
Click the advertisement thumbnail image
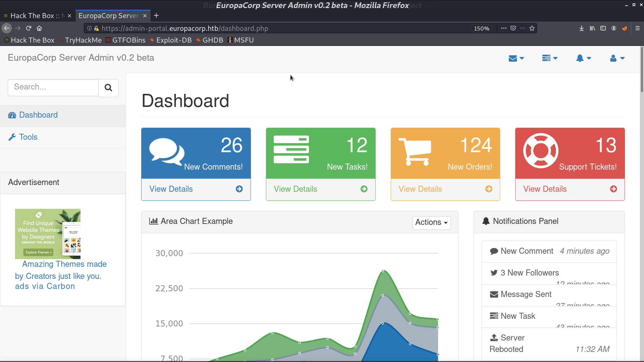click(48, 234)
